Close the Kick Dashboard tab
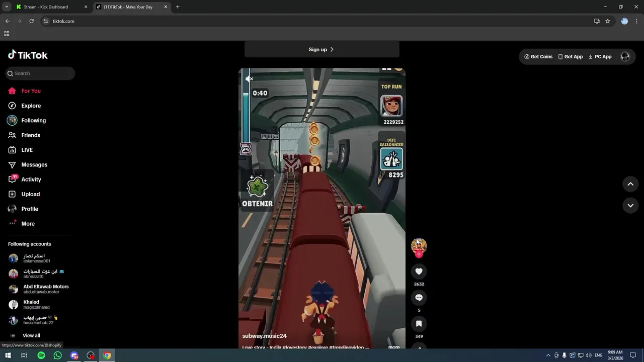This screenshot has width=644, height=362. coord(86,7)
